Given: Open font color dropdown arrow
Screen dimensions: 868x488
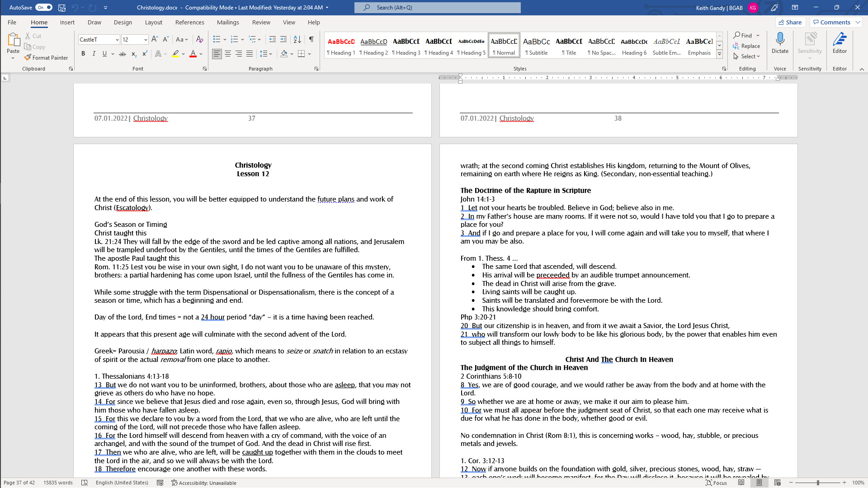Looking at the screenshot, I should [201, 54].
